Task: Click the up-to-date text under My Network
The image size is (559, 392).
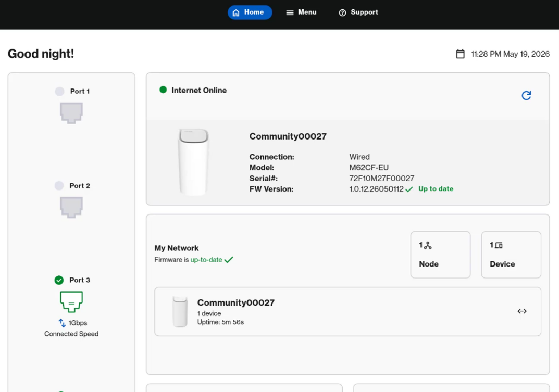Action: pos(206,260)
